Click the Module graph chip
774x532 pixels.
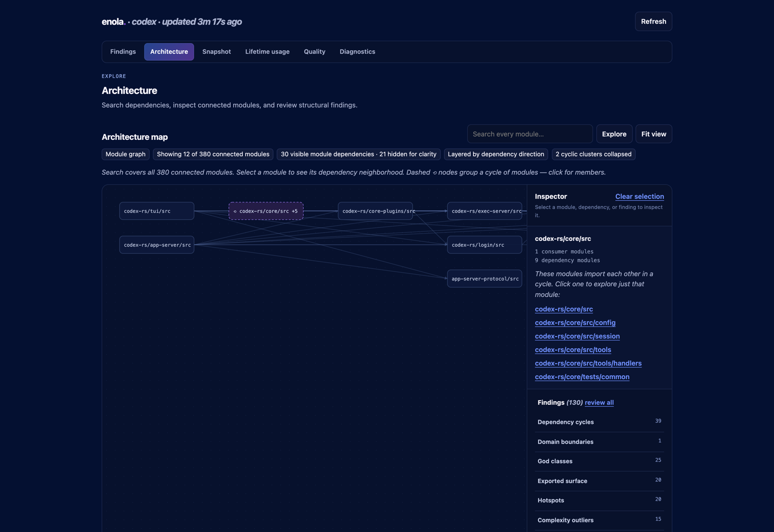coord(125,154)
